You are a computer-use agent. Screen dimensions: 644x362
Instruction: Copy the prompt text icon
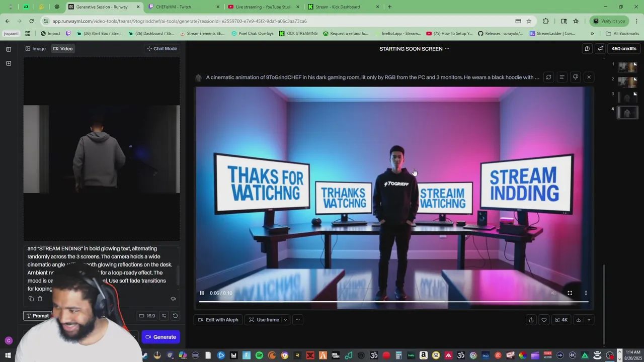[x=31, y=299]
